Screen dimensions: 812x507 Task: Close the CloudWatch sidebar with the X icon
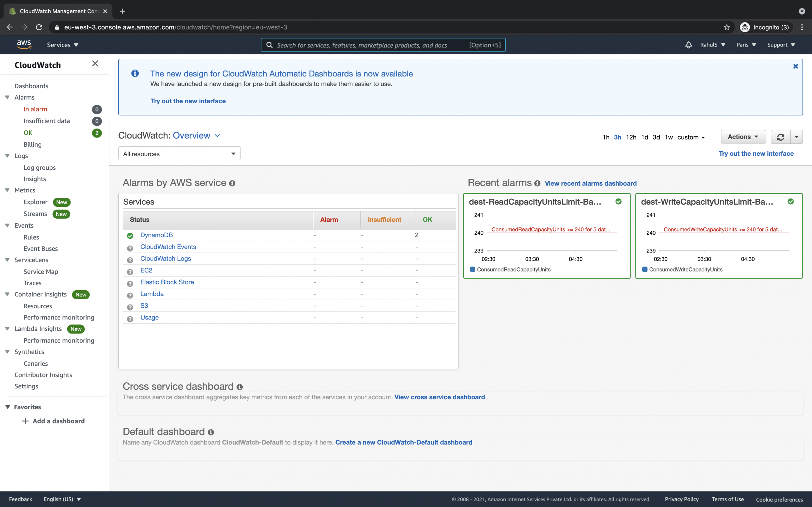[95, 63]
